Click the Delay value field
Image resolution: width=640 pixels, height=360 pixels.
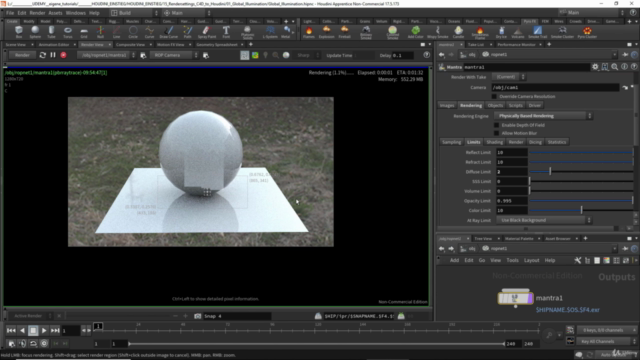[402, 55]
